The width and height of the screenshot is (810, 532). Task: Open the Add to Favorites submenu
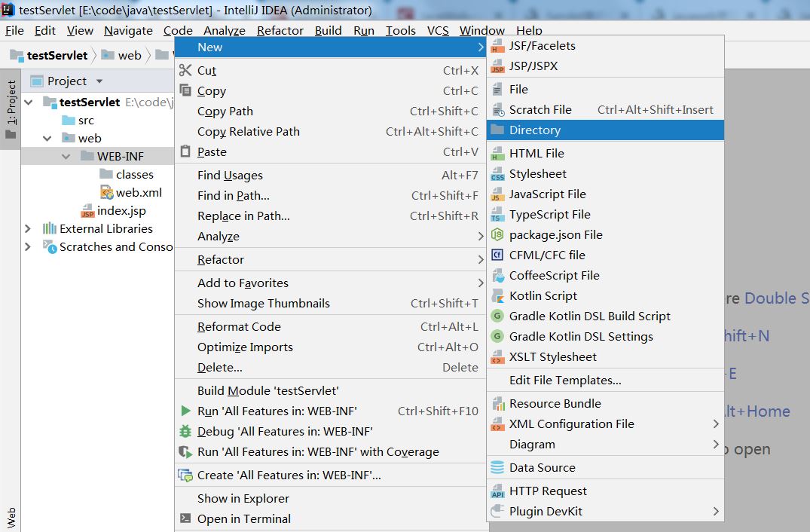pos(331,283)
